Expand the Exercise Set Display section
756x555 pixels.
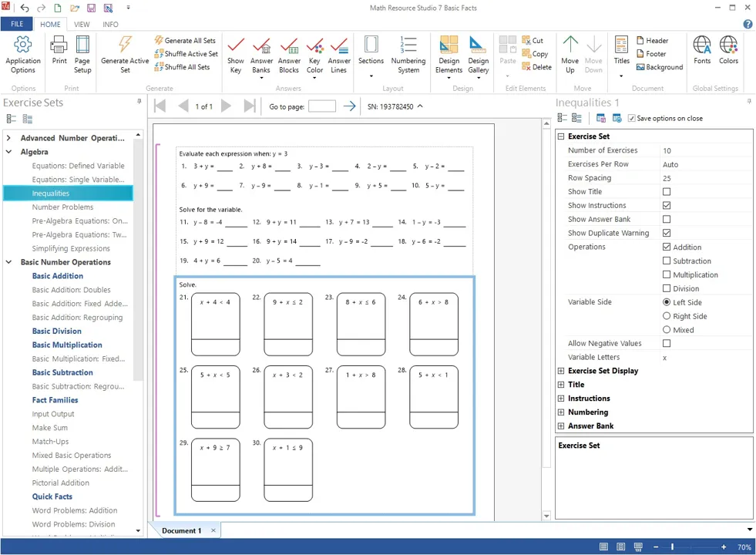pos(561,371)
